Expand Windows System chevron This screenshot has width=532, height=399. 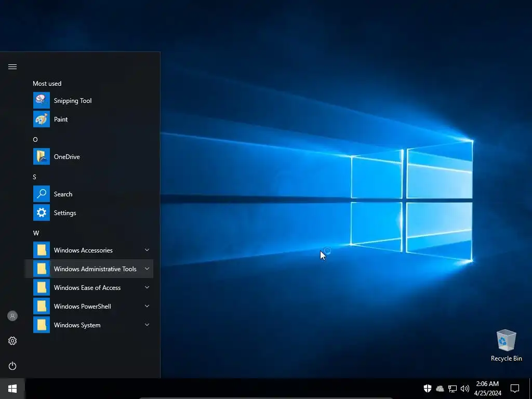147,325
